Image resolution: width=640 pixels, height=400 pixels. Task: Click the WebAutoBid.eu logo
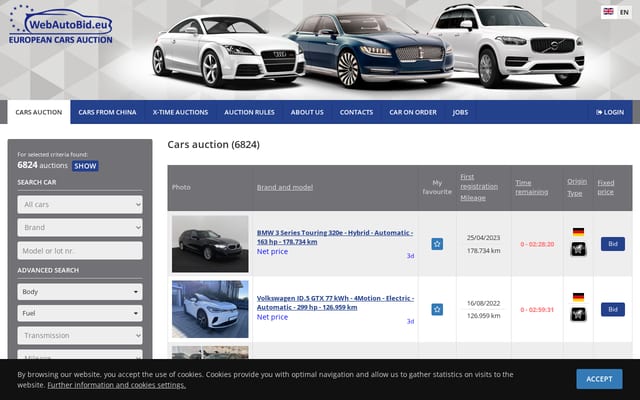click(60, 24)
